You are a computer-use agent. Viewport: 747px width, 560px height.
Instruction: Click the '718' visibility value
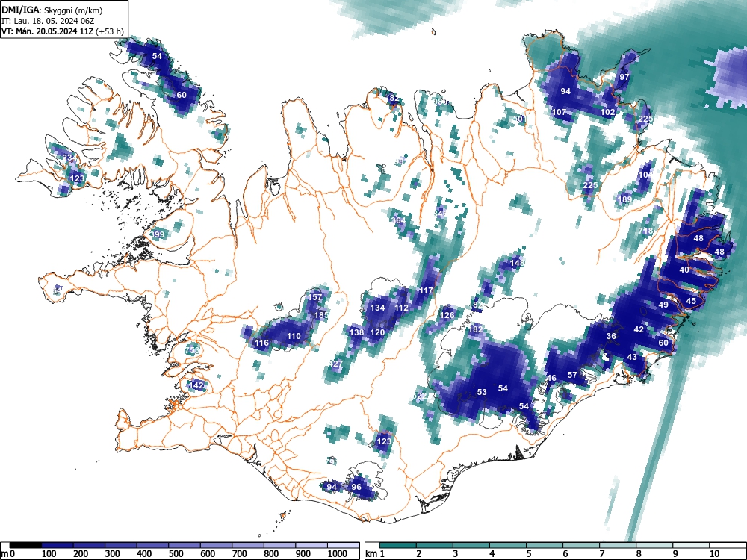click(646, 231)
